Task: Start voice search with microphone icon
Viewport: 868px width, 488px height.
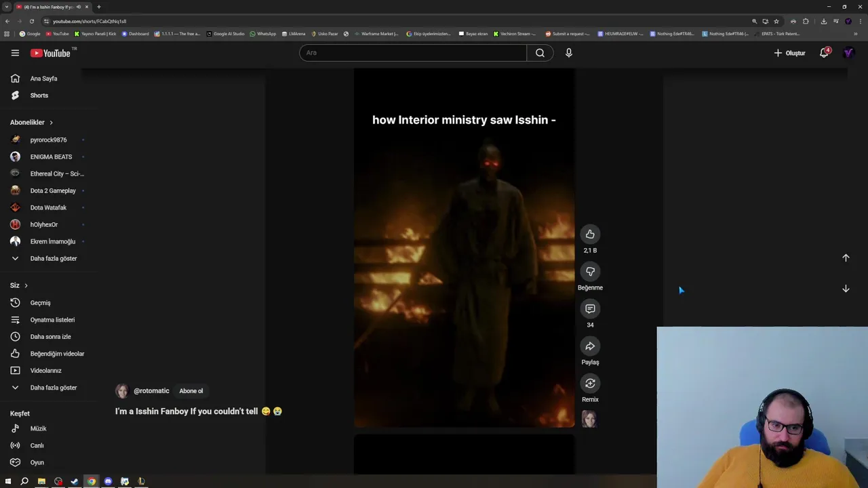Action: [569, 53]
